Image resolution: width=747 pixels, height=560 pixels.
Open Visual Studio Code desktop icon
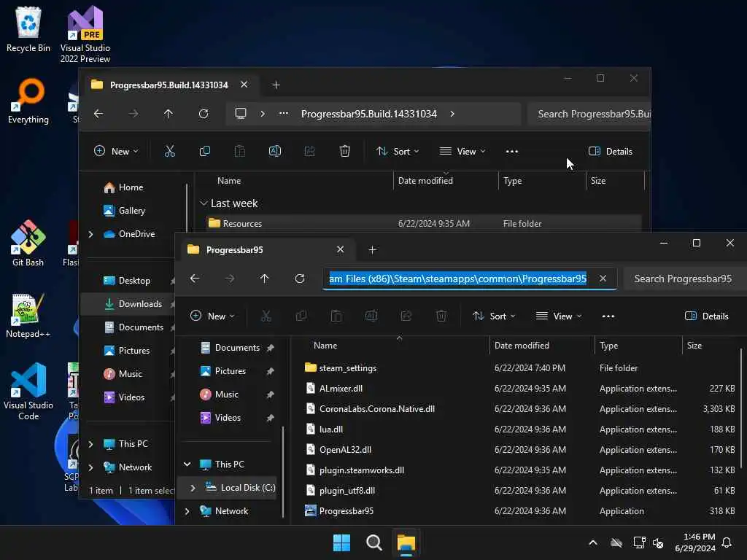28,392
